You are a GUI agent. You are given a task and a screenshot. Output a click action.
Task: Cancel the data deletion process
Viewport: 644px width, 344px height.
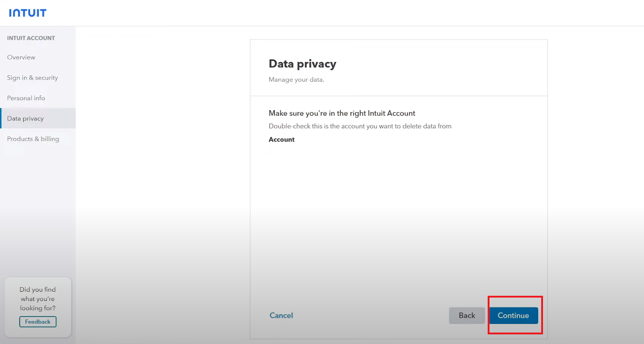coord(281,315)
